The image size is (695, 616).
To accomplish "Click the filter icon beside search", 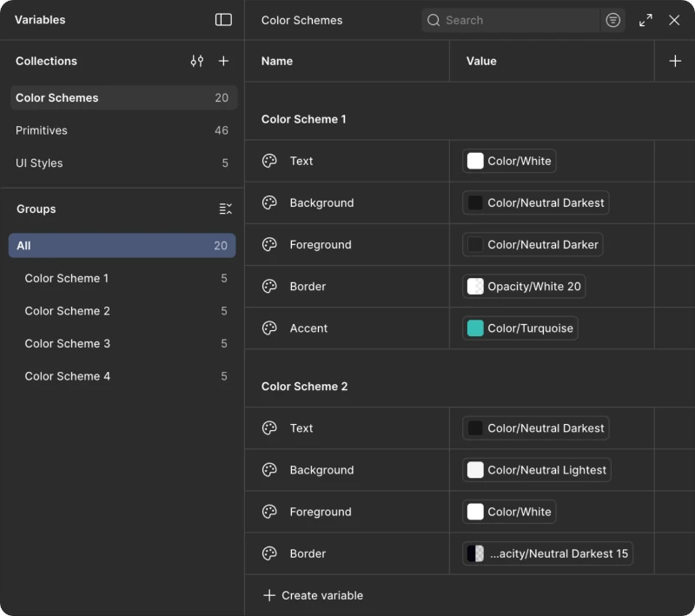I will pyautogui.click(x=613, y=20).
